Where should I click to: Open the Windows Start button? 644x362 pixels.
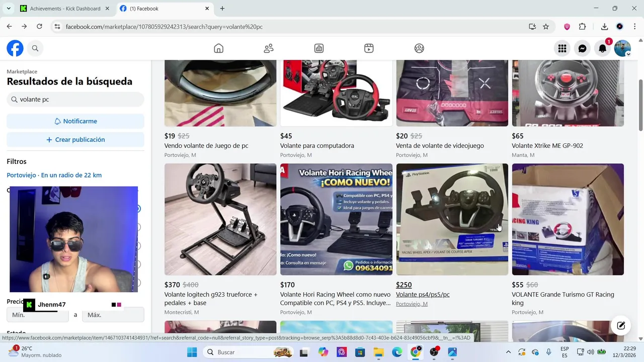click(192, 352)
